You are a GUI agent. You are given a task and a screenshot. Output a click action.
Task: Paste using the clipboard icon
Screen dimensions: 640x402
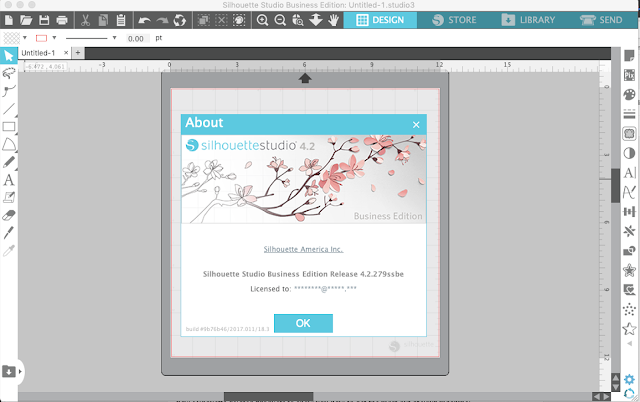coord(121,20)
